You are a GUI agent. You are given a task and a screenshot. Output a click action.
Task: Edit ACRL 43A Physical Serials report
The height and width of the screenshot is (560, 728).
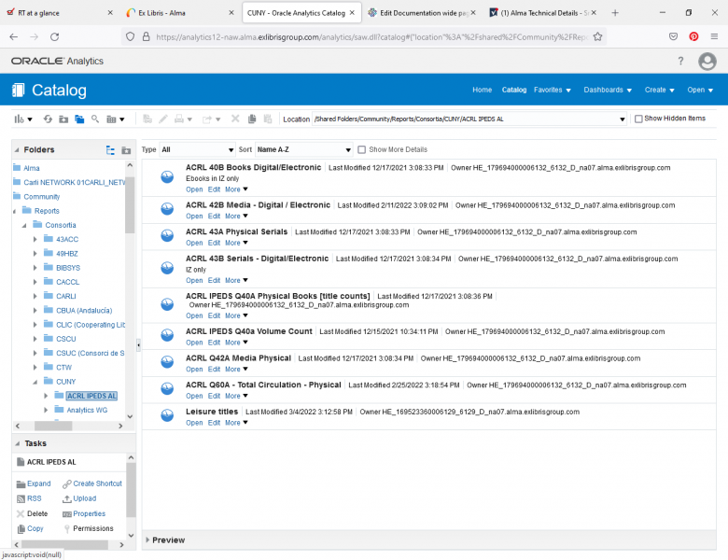coord(214,243)
